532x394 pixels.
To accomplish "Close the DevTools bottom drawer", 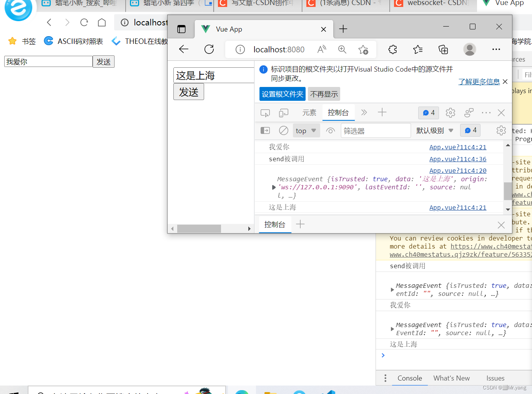I will [x=501, y=225].
